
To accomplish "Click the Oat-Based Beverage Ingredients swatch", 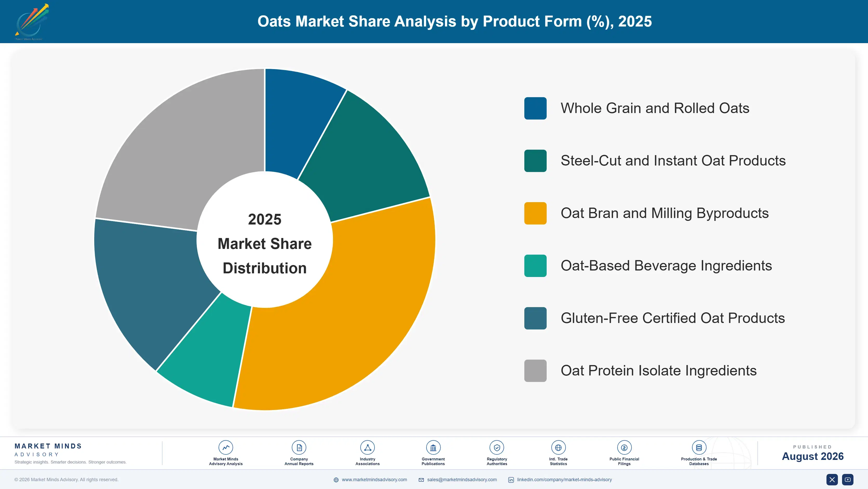I will tap(535, 266).
